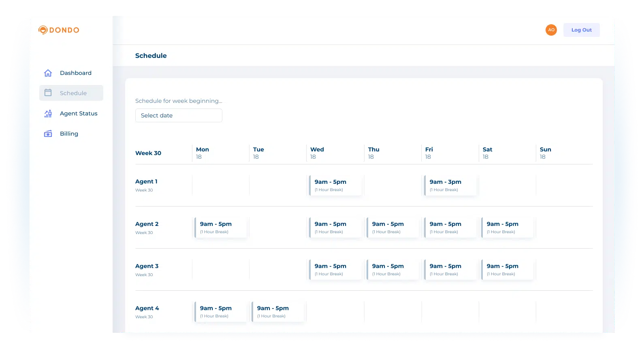The height and width of the screenshot is (349, 644).
Task: Open Agent 1 Friday 9am - 3pm shift
Action: pyautogui.click(x=450, y=185)
